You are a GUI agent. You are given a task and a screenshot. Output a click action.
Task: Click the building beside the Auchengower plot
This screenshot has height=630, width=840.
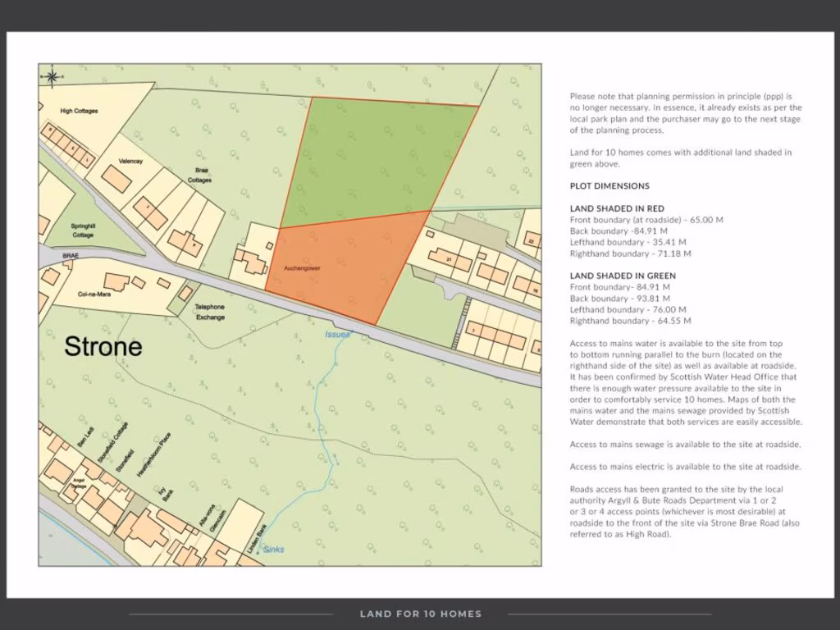tap(250, 261)
